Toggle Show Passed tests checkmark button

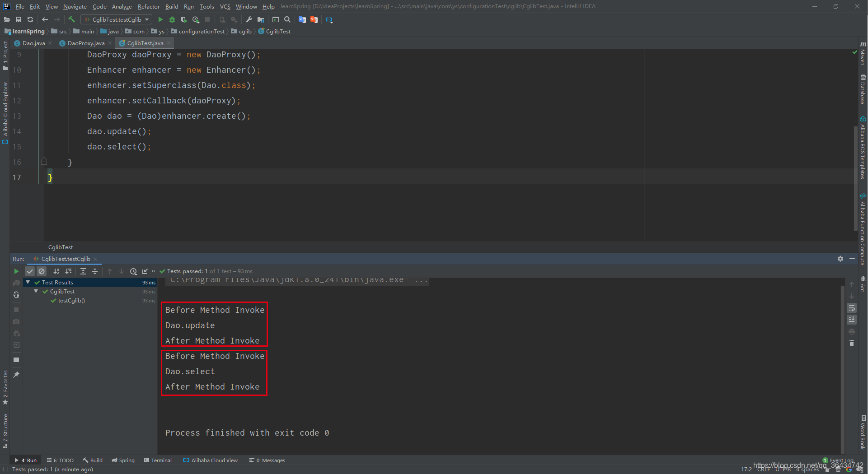click(30, 271)
